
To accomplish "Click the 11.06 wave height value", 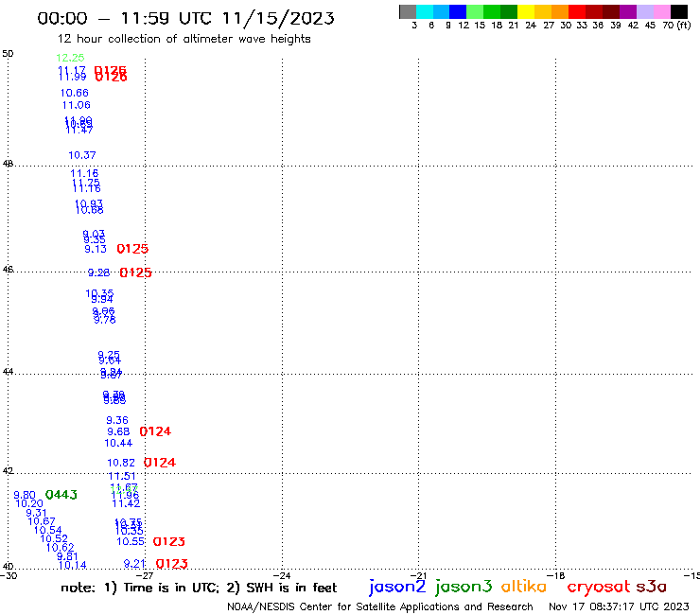I will point(77,105).
